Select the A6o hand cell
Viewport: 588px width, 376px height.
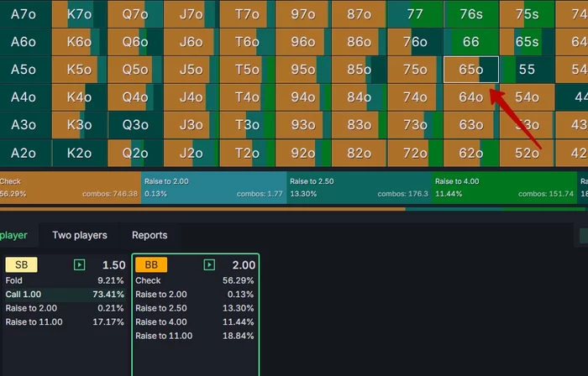(24, 42)
